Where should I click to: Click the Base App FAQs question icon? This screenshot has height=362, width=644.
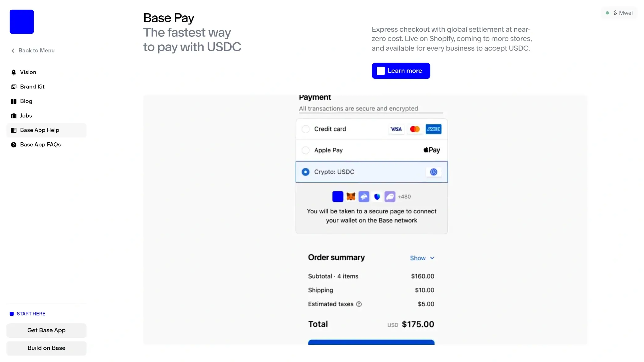coord(14,145)
